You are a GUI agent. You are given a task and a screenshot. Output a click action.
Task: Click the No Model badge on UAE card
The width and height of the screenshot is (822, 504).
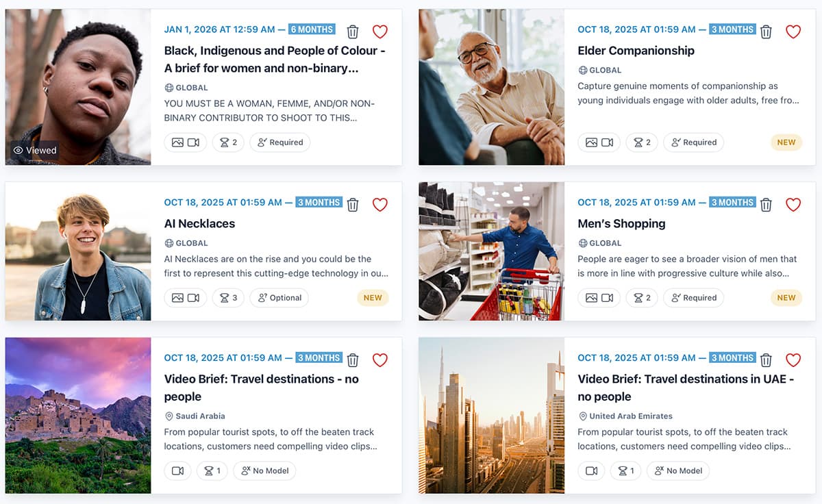[678, 471]
